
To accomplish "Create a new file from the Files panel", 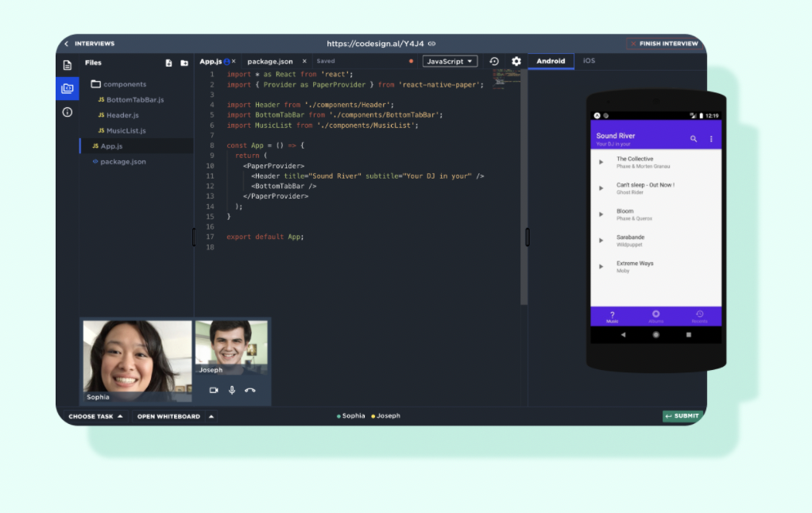I will pyautogui.click(x=168, y=63).
